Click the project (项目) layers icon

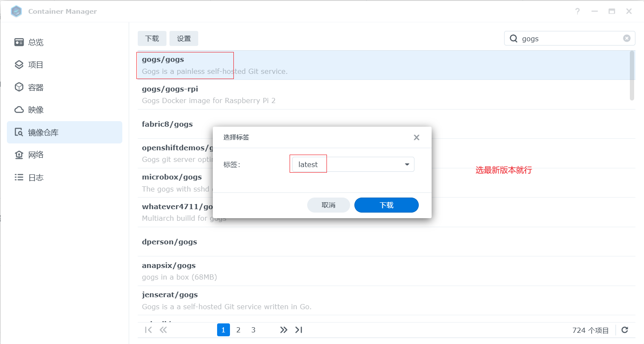coord(19,65)
